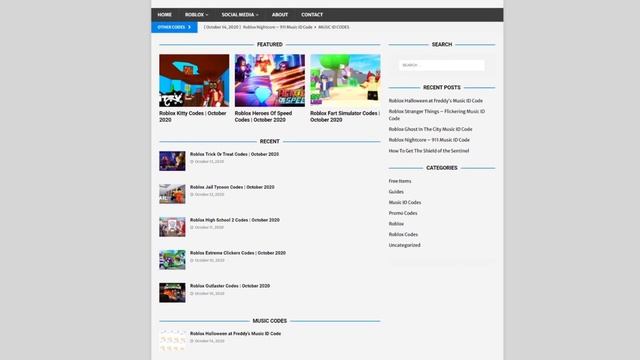Image resolution: width=640 pixels, height=360 pixels.
Task: Click the Extreme Clickers post thumbnail
Action: 172,260
